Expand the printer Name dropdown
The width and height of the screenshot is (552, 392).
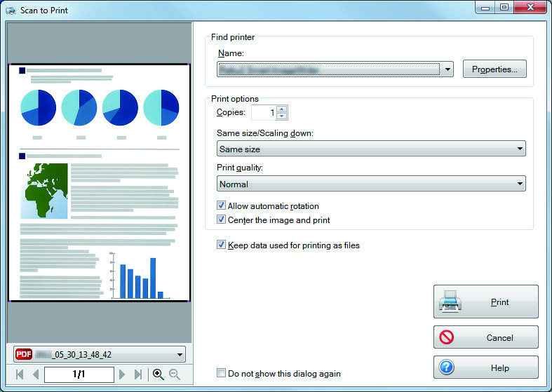click(447, 69)
